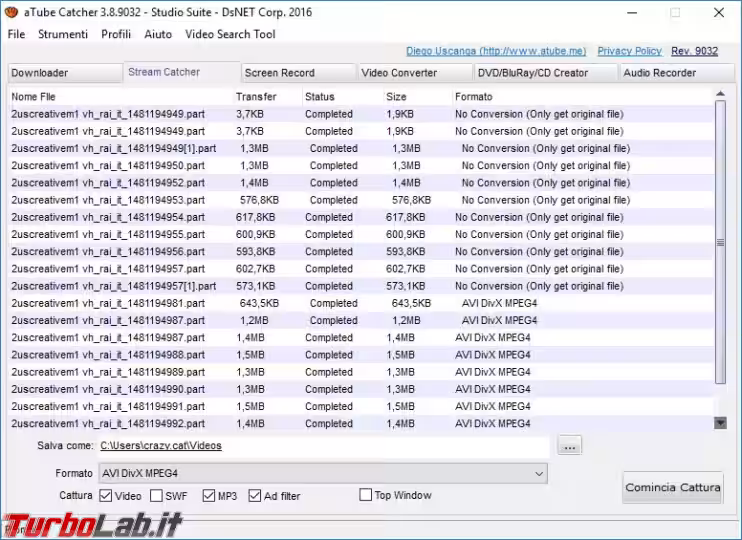This screenshot has width=742, height=540.
Task: Sort by the Size column header
Action: coord(417,97)
